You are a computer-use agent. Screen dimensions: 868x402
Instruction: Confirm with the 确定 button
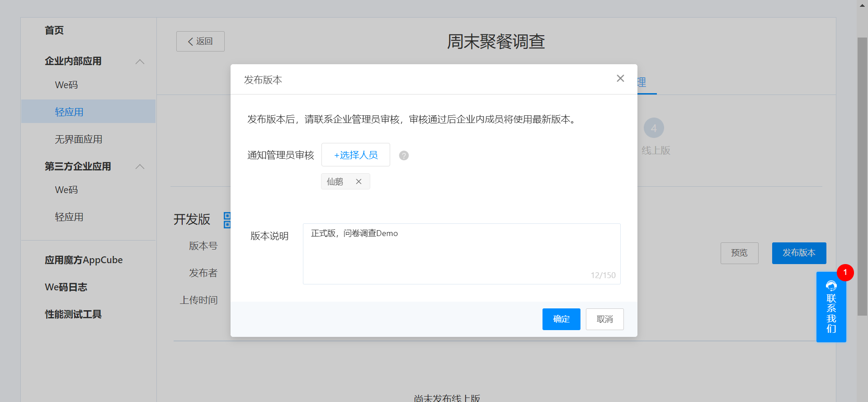[x=561, y=319]
